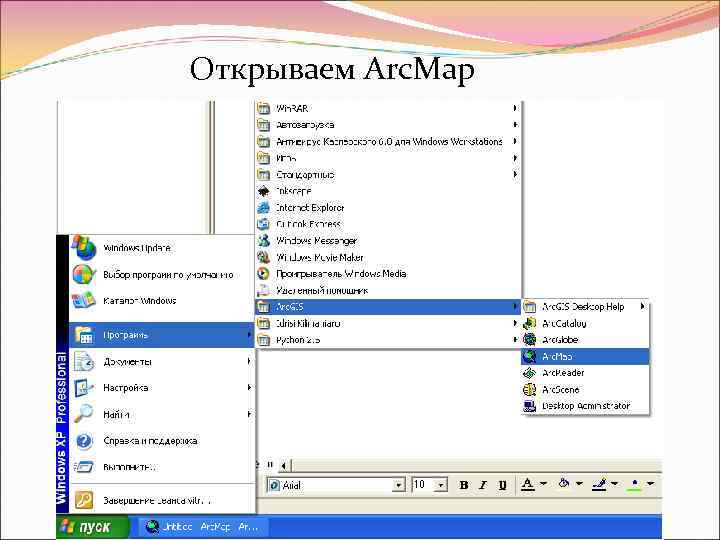Expand the Kaspersky antivirus folder arrow
720x540 pixels.
point(515,141)
